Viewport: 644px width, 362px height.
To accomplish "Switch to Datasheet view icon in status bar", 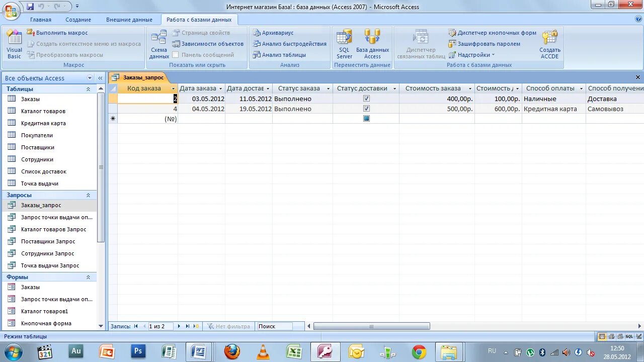I will (x=602, y=336).
